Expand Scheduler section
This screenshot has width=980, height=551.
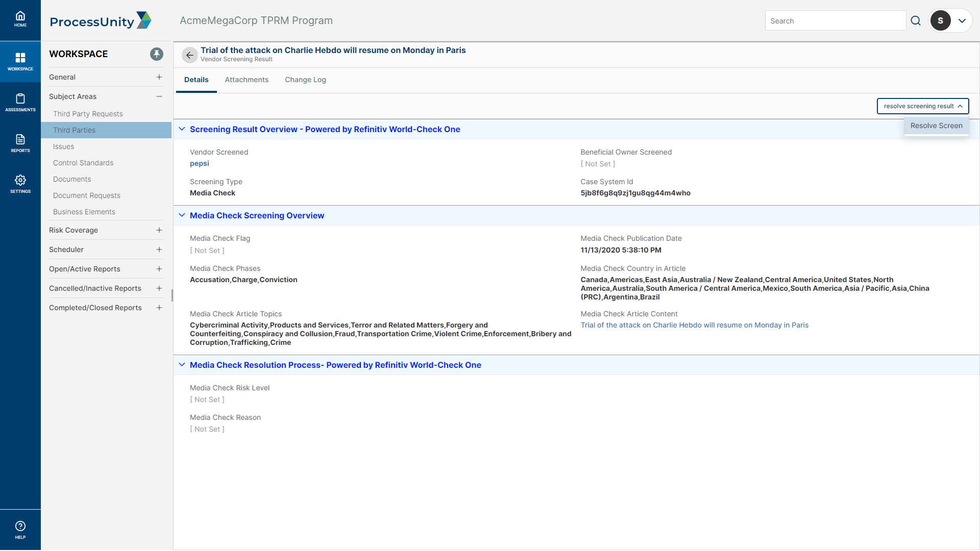coord(159,249)
